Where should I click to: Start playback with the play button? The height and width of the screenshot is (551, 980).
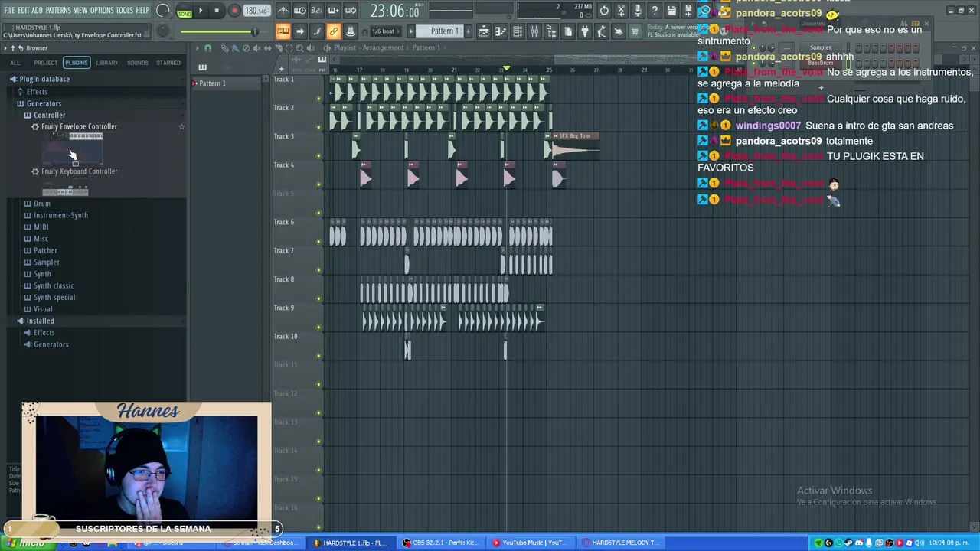[201, 11]
